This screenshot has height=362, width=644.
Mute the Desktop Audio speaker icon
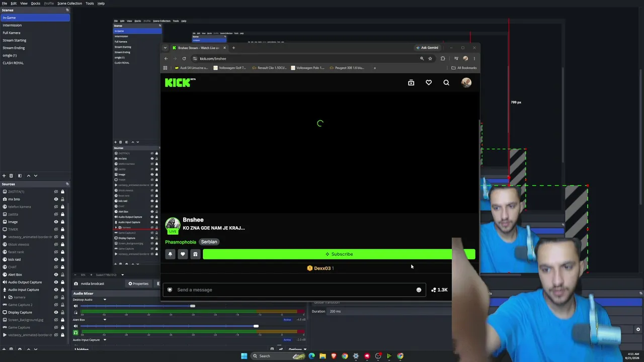point(76,306)
